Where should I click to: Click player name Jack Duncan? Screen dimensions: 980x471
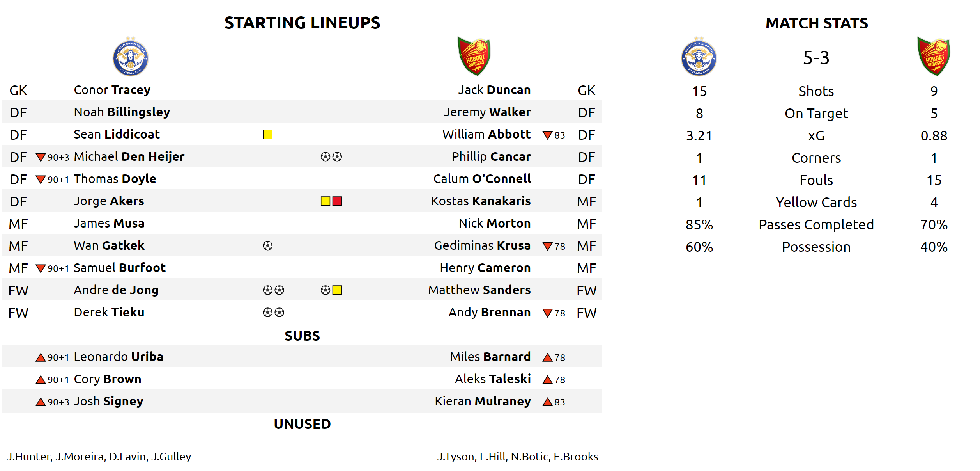coord(494,90)
